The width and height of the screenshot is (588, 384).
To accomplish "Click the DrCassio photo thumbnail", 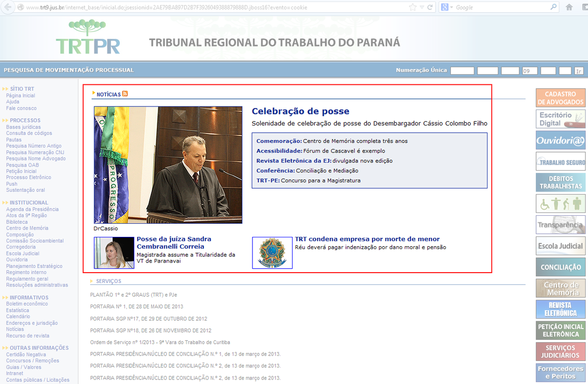I will (168, 165).
